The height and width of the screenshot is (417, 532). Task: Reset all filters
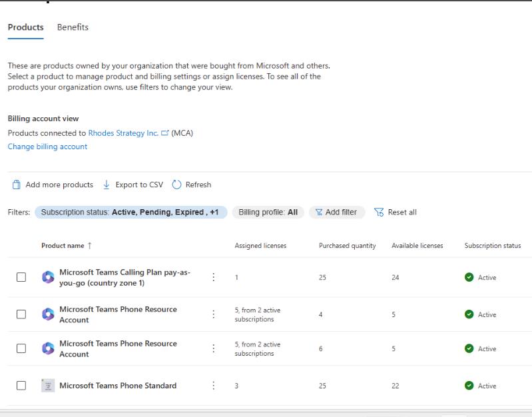click(396, 212)
